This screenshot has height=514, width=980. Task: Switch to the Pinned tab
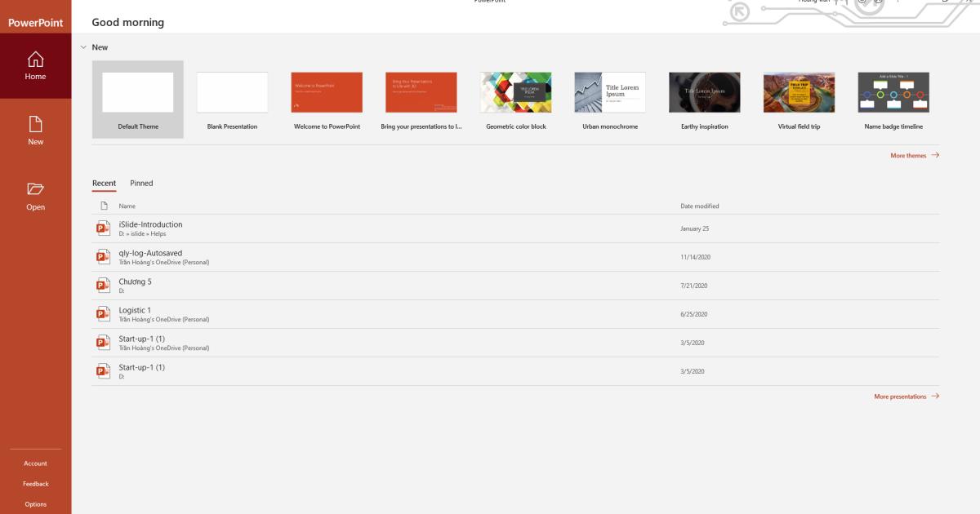(141, 184)
